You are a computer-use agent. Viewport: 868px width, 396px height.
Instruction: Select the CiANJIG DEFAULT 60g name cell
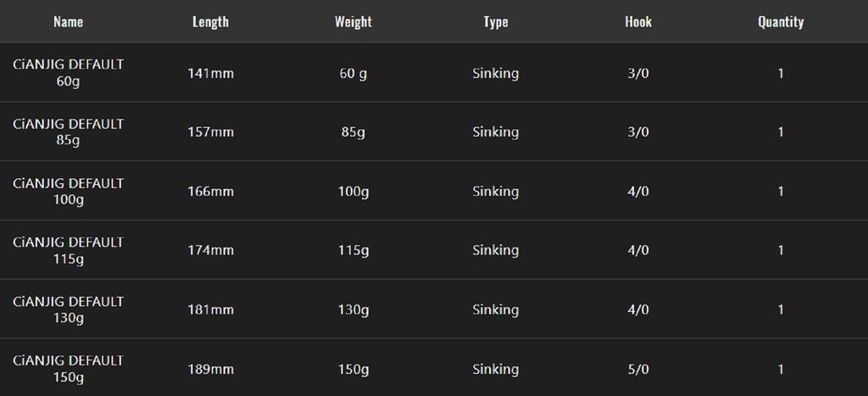point(68,73)
